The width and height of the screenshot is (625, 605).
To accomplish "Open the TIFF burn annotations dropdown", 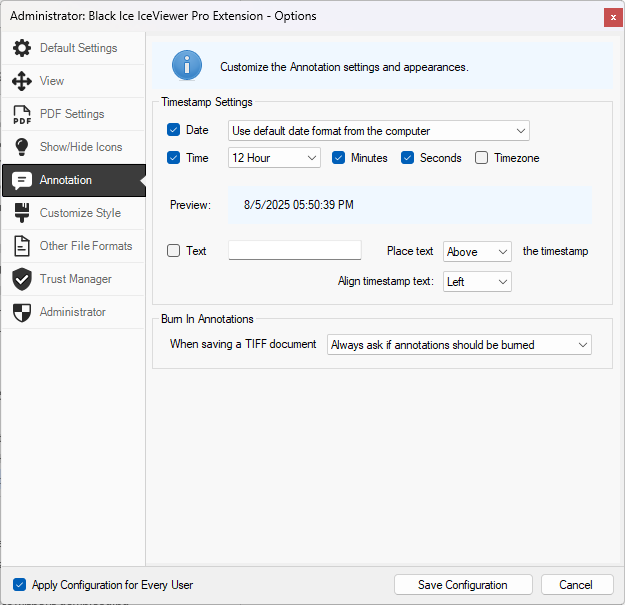I will (459, 345).
